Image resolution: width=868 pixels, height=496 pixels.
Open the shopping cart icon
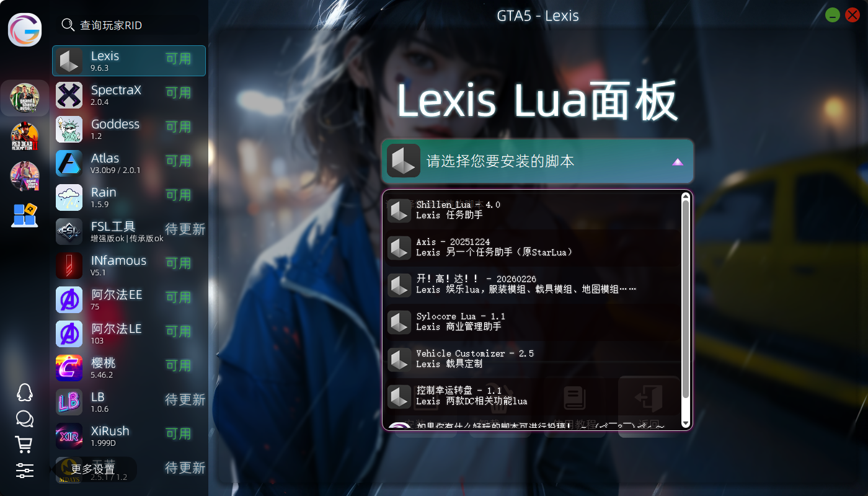[x=24, y=445]
